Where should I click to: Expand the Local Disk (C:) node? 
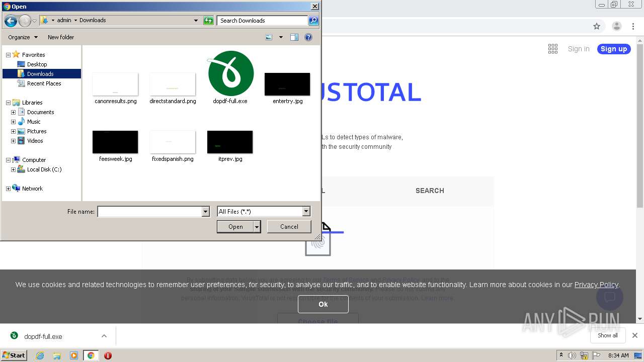pos(13,169)
